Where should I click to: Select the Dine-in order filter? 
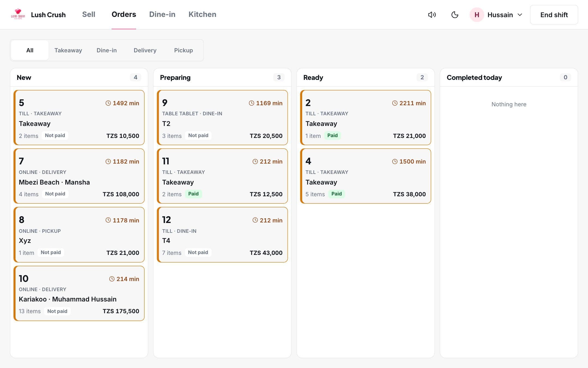(x=107, y=50)
